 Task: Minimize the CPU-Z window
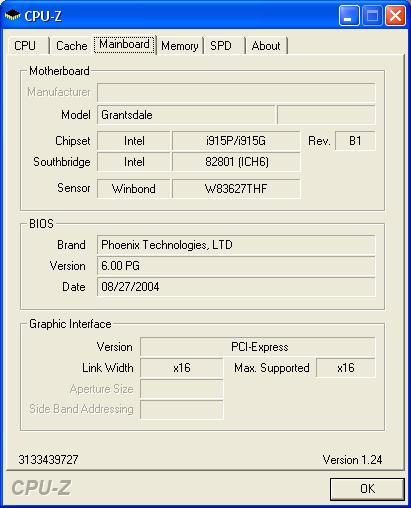pos(349,15)
